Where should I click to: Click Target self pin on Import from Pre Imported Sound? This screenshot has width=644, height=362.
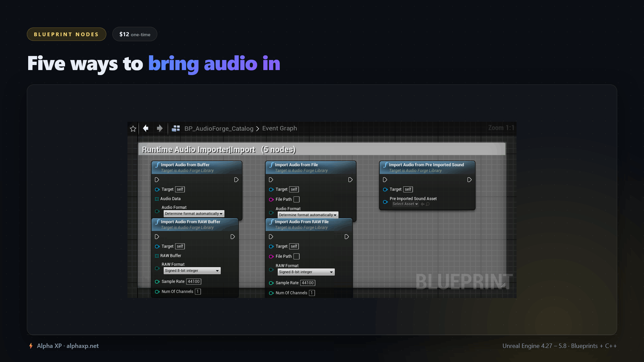pos(385,190)
